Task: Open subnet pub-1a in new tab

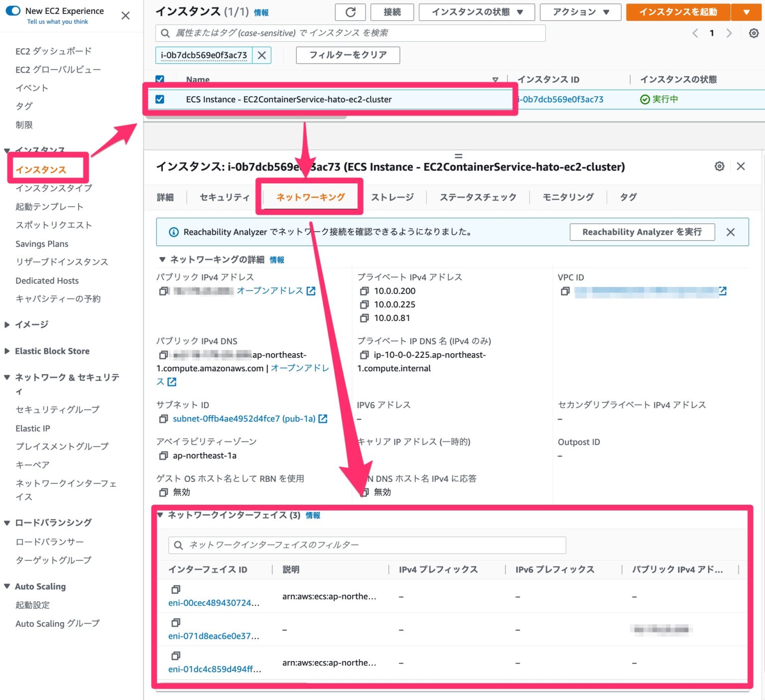Action: coord(324,419)
